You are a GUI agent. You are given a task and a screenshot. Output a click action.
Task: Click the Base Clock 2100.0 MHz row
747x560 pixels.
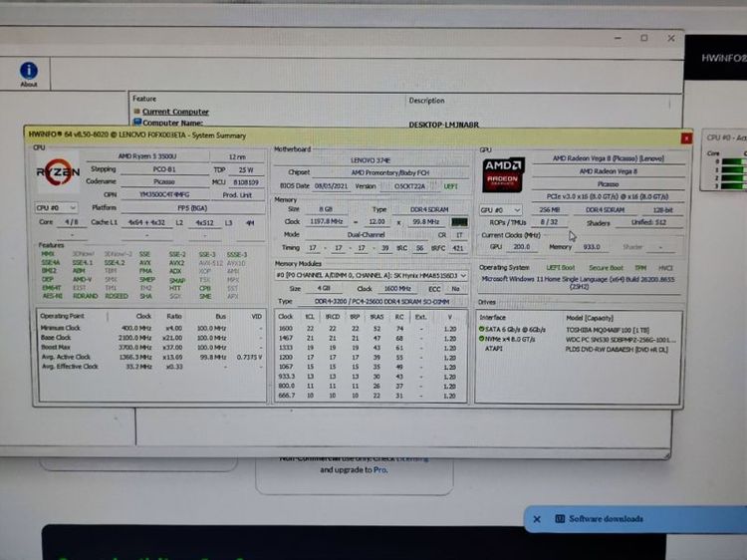pyautogui.click(x=151, y=338)
